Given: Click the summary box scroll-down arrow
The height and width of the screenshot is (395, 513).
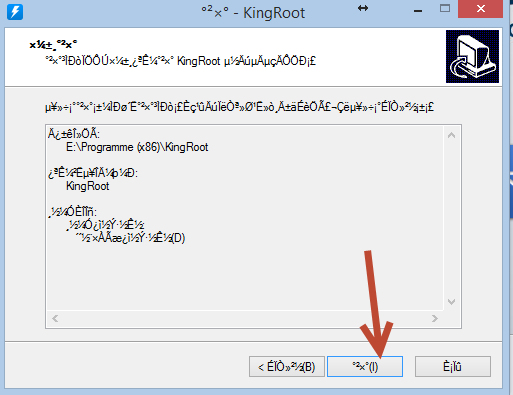Looking at the screenshot, I should [x=451, y=302].
